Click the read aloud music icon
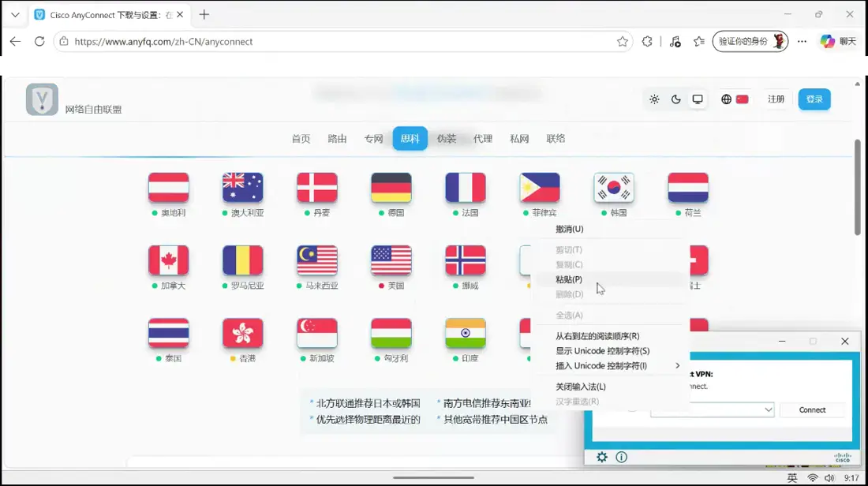Image resolution: width=868 pixels, height=486 pixels. 675,42
